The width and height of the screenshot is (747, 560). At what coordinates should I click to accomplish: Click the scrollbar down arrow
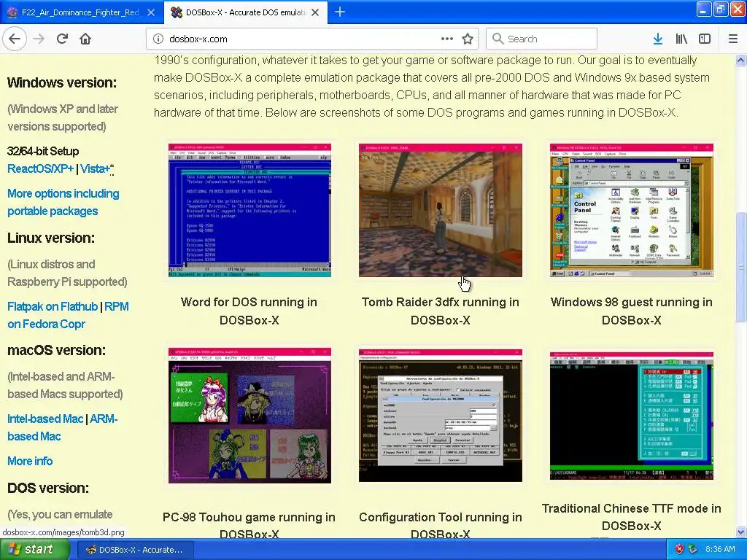point(741,532)
